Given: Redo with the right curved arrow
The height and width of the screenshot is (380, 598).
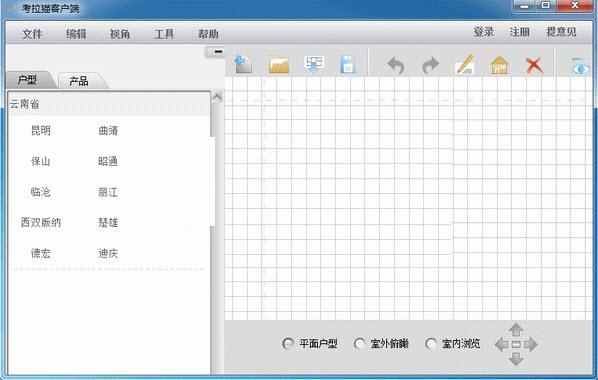Looking at the screenshot, I should pos(431,65).
